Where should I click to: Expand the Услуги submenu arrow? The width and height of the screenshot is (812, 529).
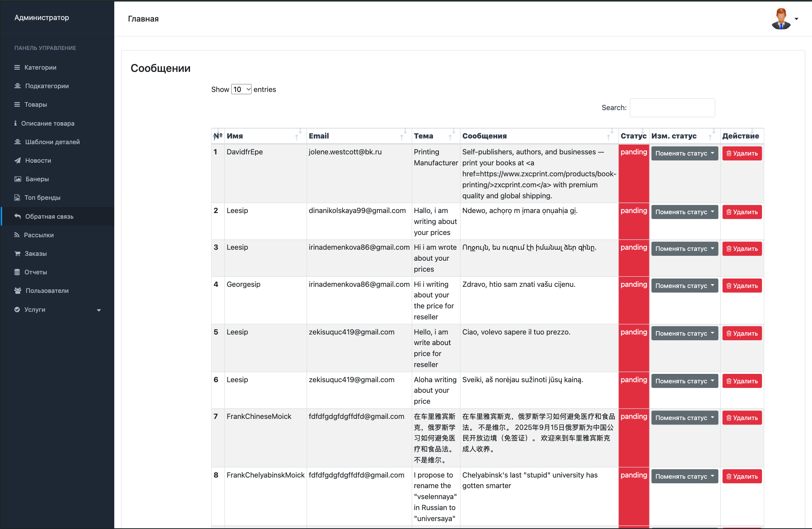pyautogui.click(x=99, y=310)
